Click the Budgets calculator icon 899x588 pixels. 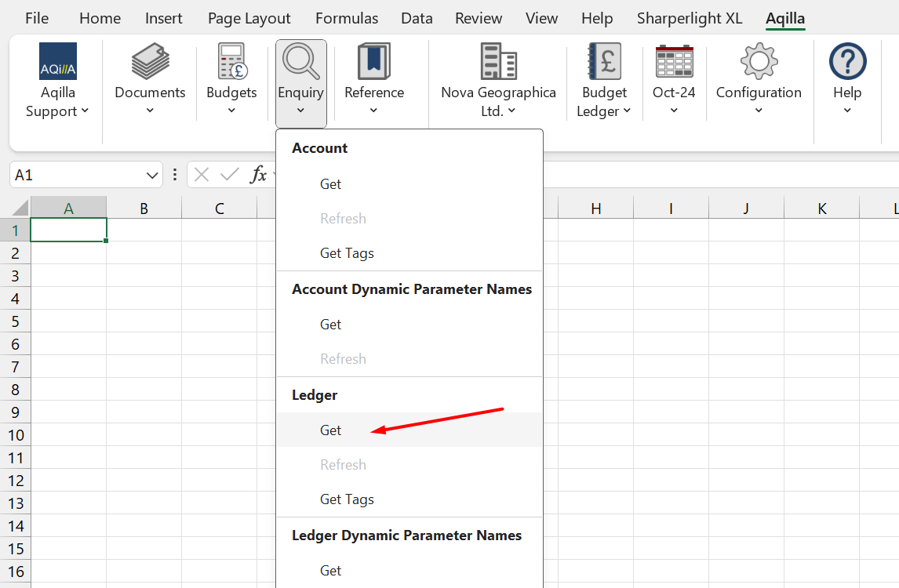(231, 62)
